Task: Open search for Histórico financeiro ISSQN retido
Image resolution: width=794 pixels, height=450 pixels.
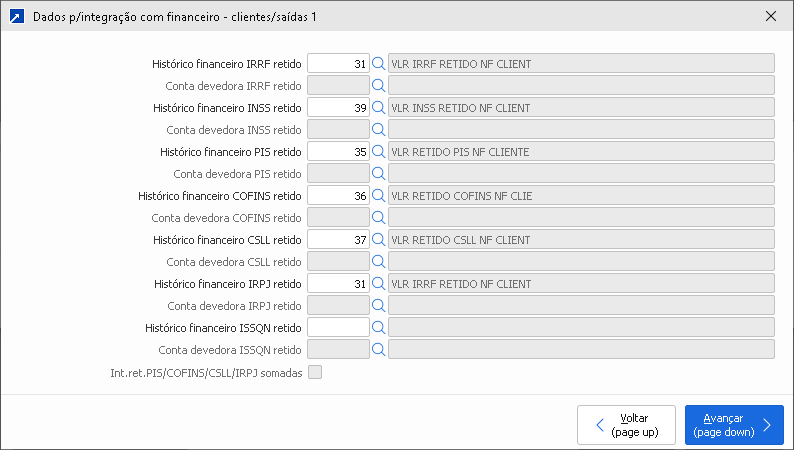Action: [x=379, y=327]
